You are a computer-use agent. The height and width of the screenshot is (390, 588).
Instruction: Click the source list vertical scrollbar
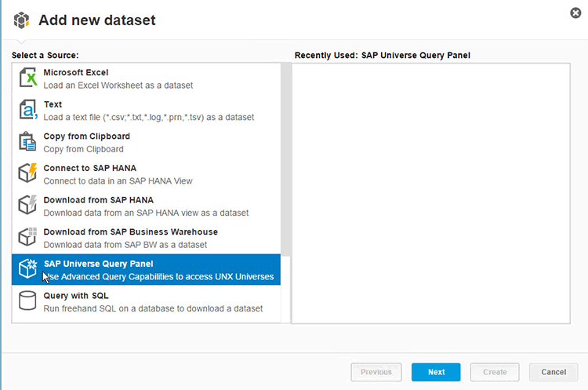tap(285, 157)
